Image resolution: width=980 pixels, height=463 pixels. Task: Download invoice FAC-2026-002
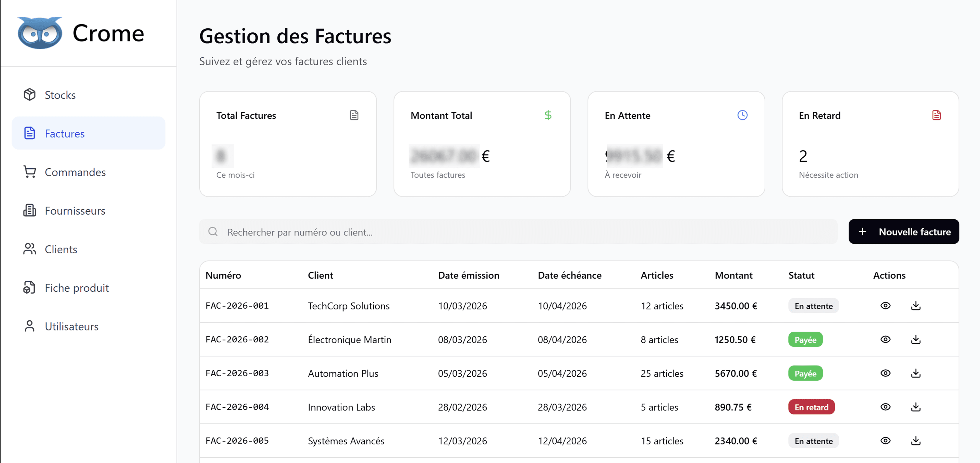click(916, 340)
